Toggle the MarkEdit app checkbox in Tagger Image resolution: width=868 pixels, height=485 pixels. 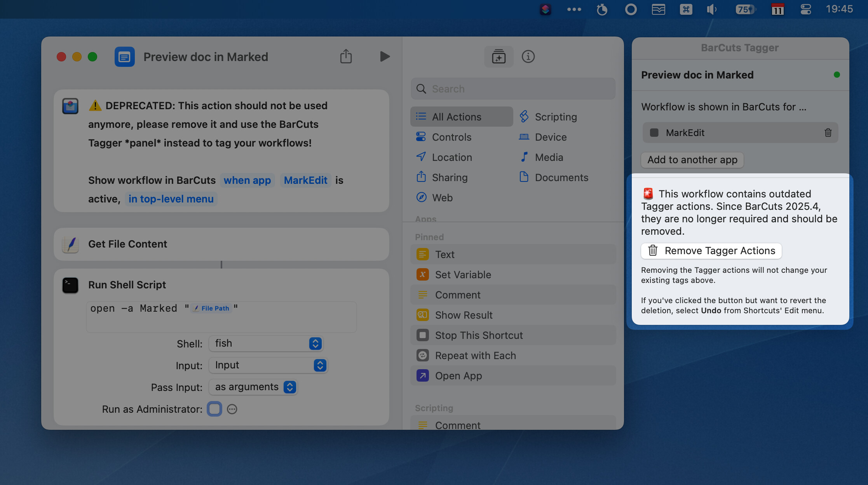point(654,133)
